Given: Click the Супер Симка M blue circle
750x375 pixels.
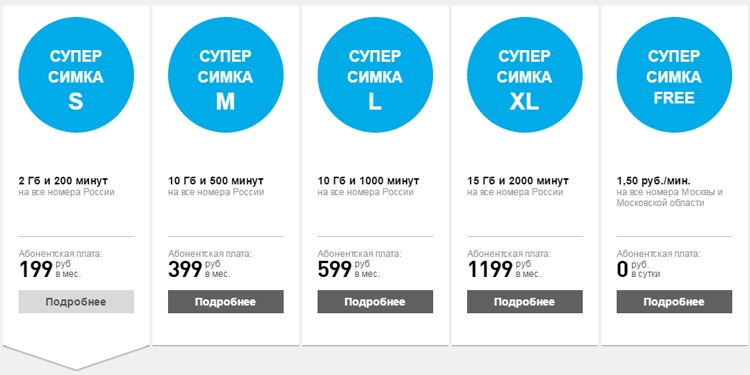Looking at the screenshot, I should 226,75.
